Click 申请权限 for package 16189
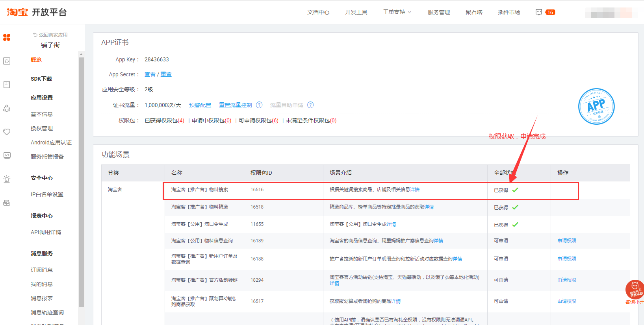 coord(567,241)
